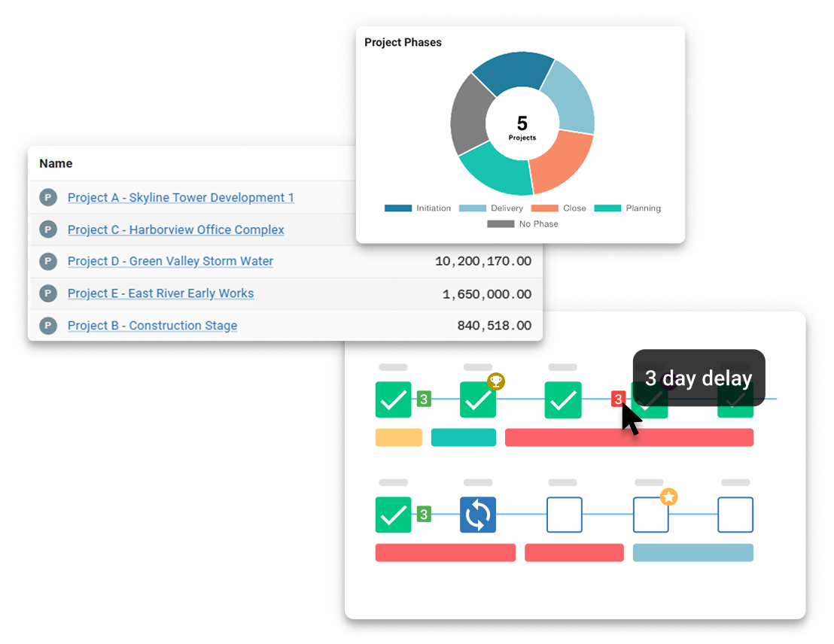Check the empty task box after the recurring task
Screen dimensions: 834x644
pyautogui.click(x=564, y=515)
